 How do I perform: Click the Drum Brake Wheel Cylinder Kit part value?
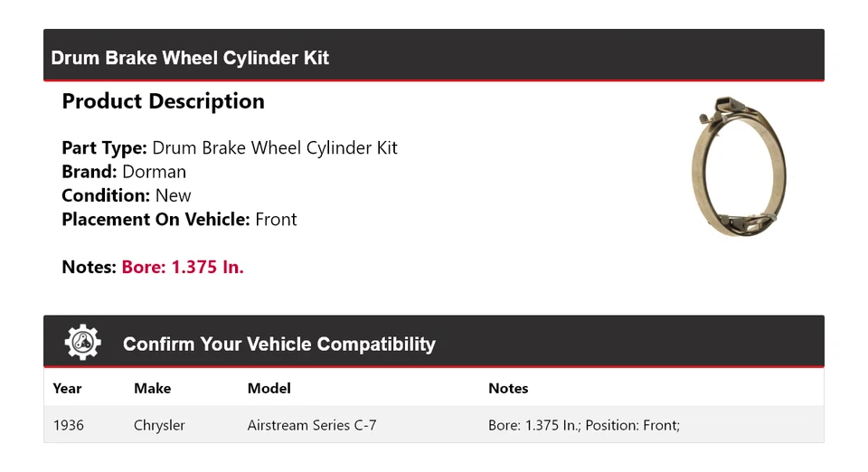click(x=275, y=148)
